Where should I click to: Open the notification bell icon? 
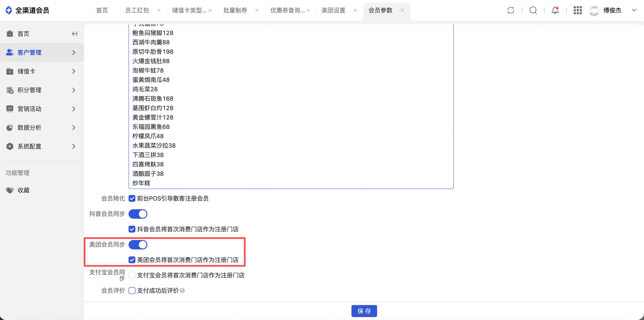click(555, 10)
